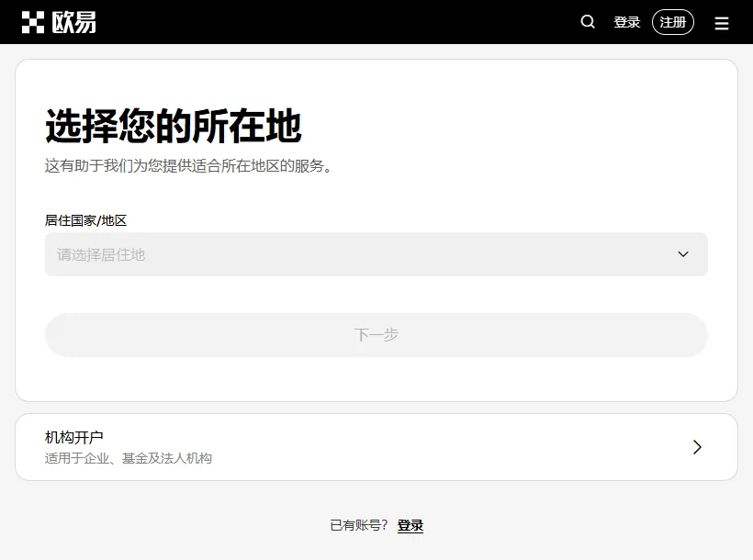Click the 这有助于我们为您提供适合所在地区的服务 subtitle
753x560 pixels.
187,165
